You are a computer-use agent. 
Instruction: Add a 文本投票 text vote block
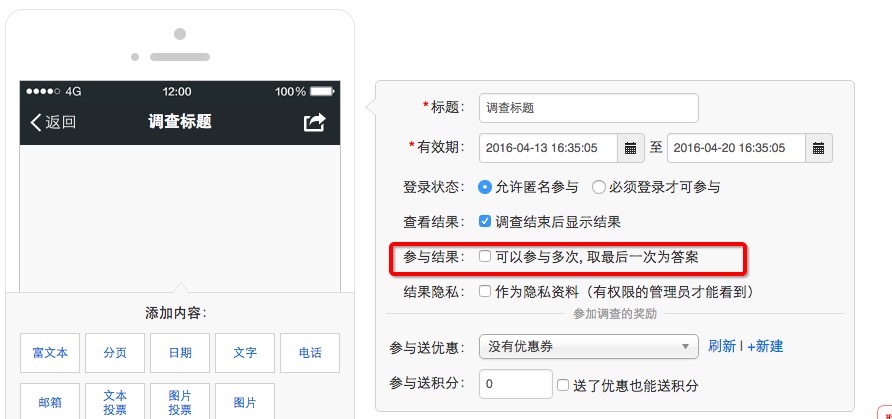[115, 402]
